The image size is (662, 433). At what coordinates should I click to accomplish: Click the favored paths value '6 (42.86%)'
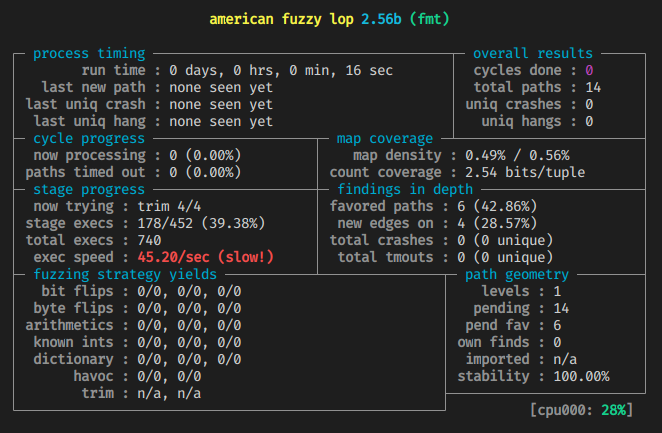pyautogui.click(x=497, y=206)
